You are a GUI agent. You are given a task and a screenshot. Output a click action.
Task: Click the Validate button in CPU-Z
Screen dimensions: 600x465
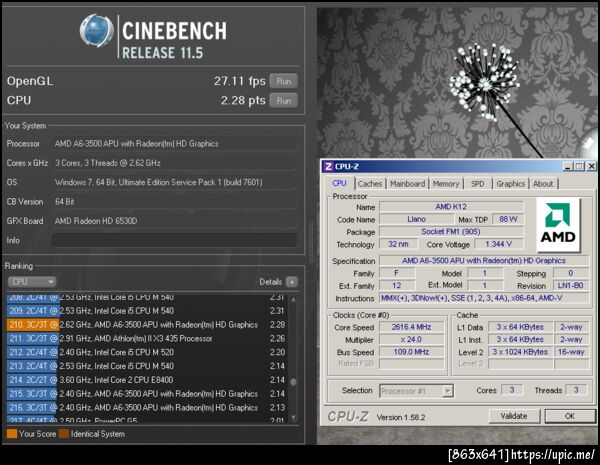(514, 416)
